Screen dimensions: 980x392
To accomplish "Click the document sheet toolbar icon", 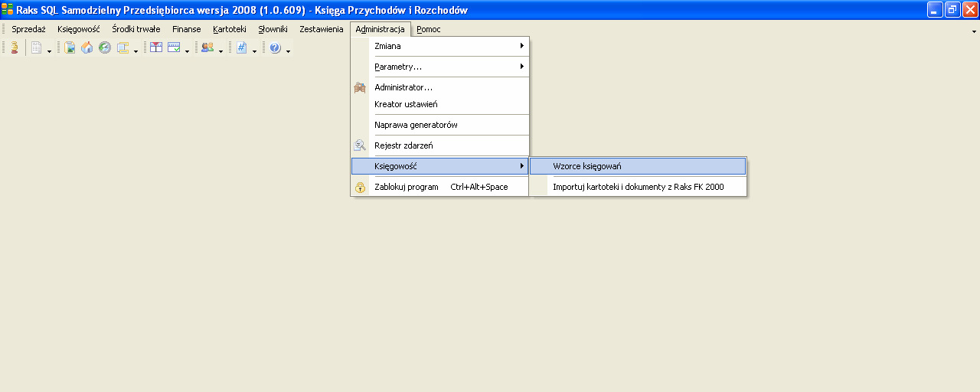I will (x=36, y=47).
